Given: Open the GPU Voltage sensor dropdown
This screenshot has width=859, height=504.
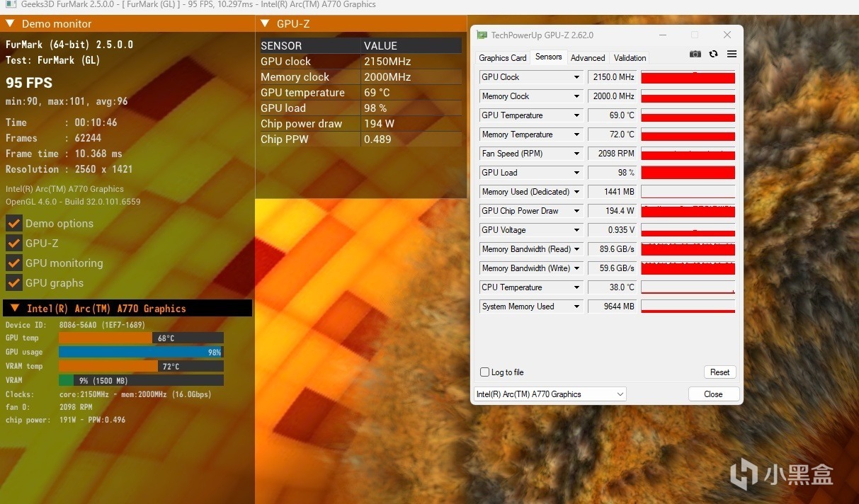Looking at the screenshot, I should coord(577,230).
